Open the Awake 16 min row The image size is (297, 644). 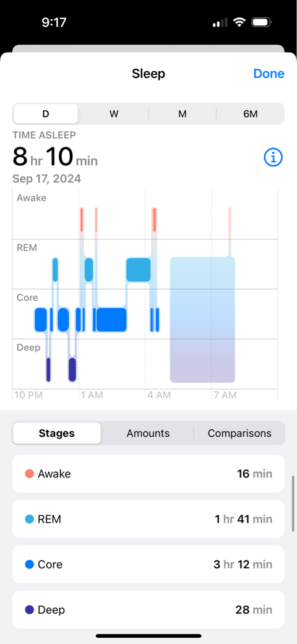click(148, 474)
